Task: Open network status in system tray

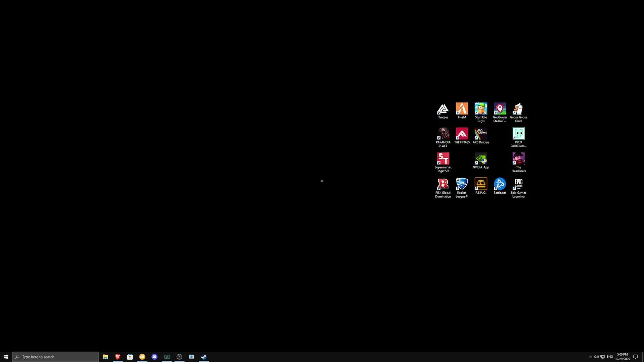Action: 602,357
